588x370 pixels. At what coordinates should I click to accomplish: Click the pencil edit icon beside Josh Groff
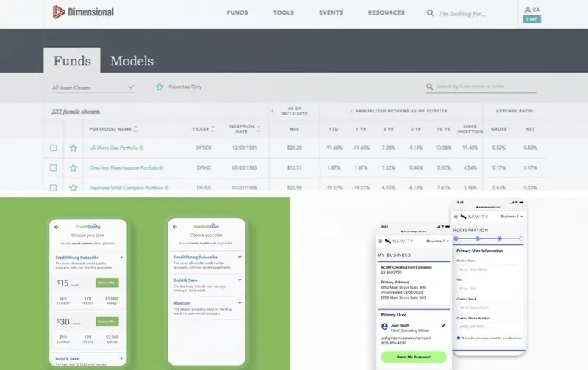443,325
